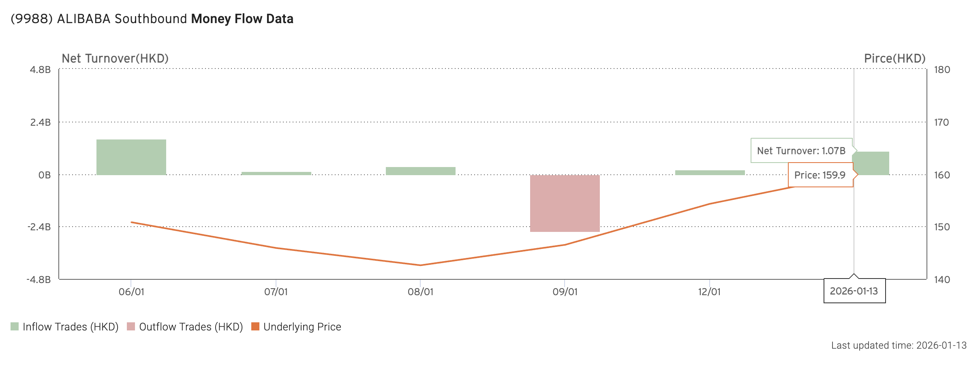The height and width of the screenshot is (373, 980).
Task: Click the thin inflow bar above 07/01
Action: click(x=276, y=174)
